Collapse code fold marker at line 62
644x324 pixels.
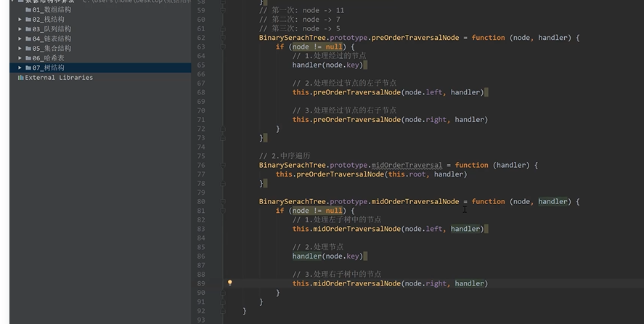click(223, 38)
